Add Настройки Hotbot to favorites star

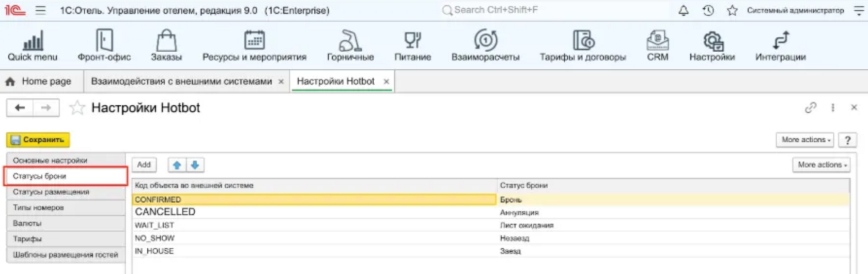(x=77, y=108)
